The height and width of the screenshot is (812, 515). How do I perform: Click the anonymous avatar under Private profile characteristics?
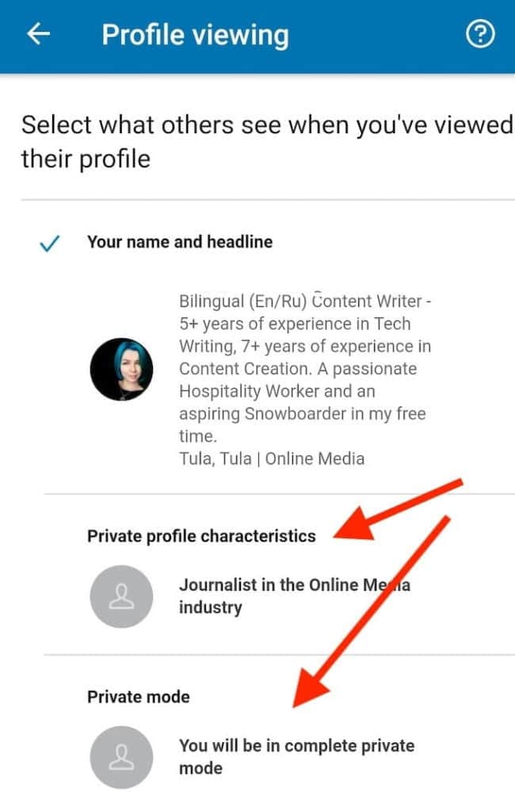click(x=120, y=596)
